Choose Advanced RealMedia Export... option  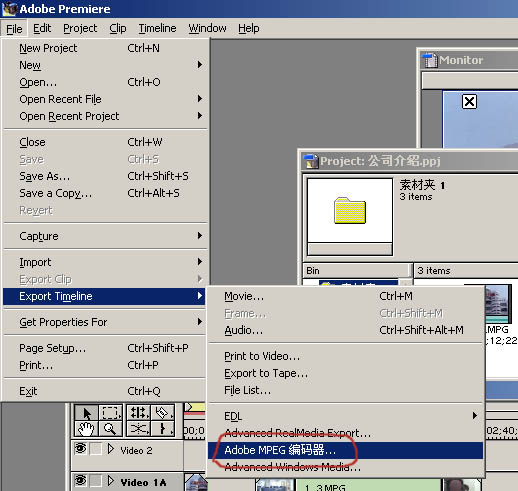point(345,433)
